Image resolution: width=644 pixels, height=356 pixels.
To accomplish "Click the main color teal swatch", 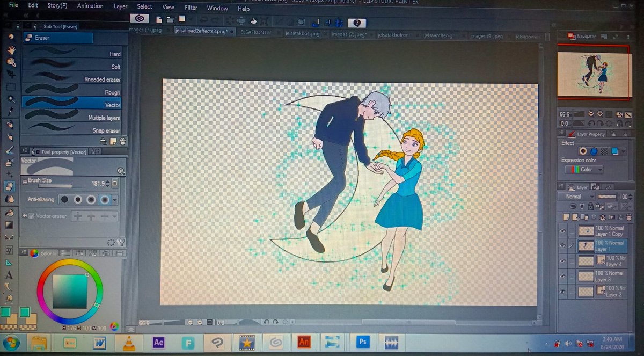I will pyautogui.click(x=6, y=312).
